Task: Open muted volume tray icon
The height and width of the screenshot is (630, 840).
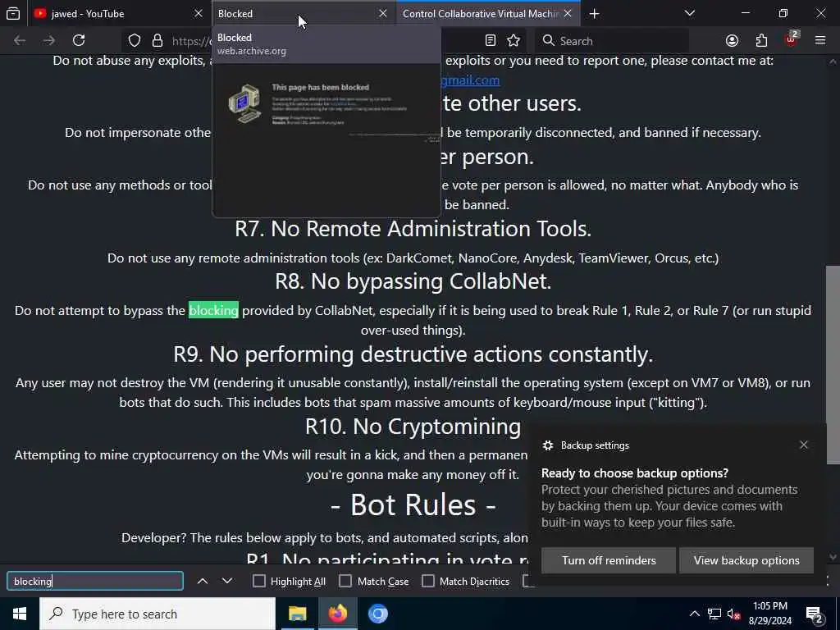Action: click(x=734, y=614)
